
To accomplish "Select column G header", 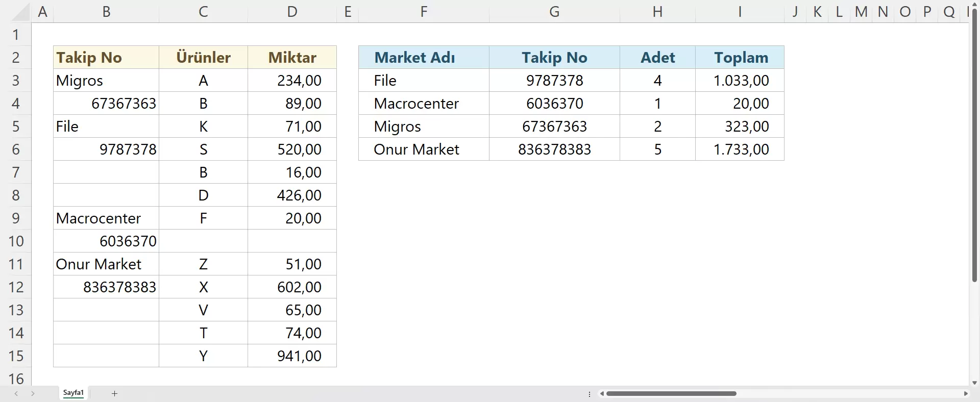I will pyautogui.click(x=554, y=12).
